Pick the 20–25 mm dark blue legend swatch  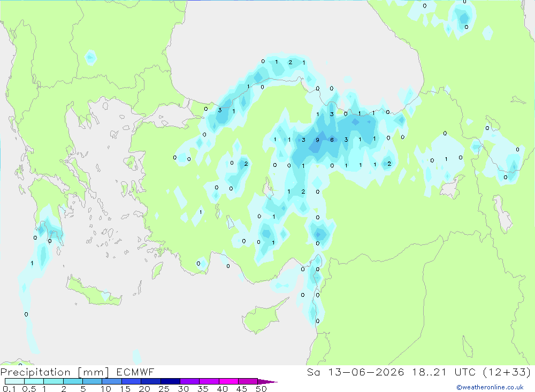point(150,381)
